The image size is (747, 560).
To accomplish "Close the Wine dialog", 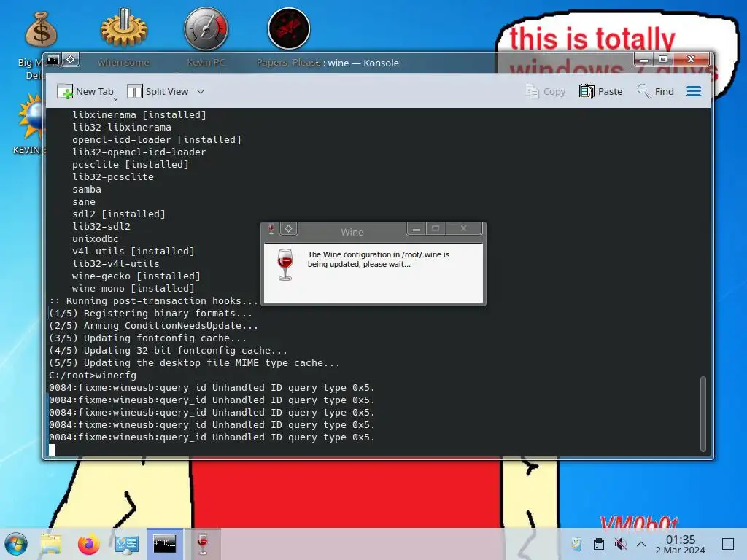I will click(x=463, y=229).
